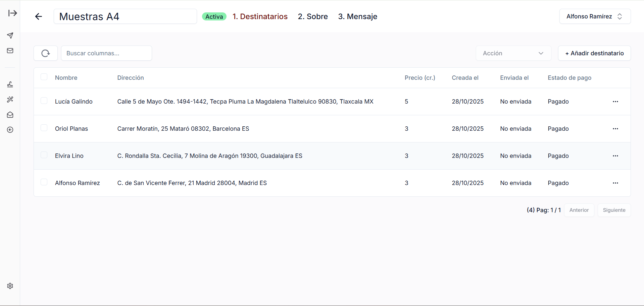Expand the sidebar with the arrow icon

point(12,13)
